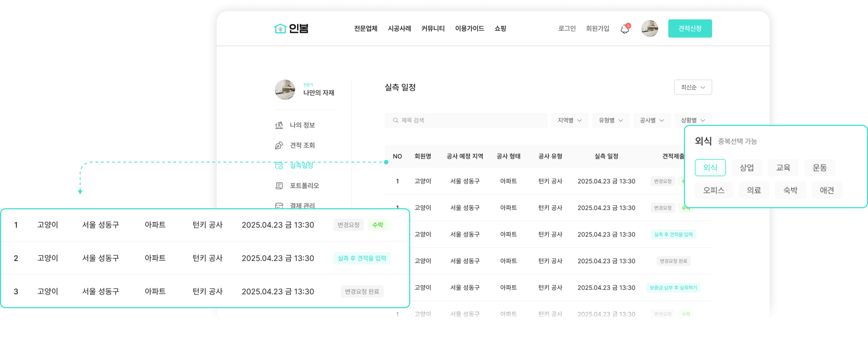
Task: Click the 포트폴리오 sidebar icon
Action: point(279,186)
